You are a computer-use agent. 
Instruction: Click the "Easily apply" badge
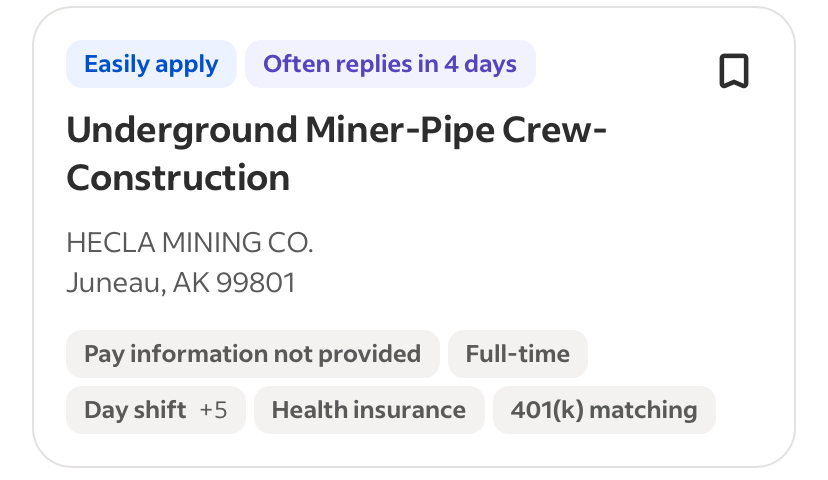(x=151, y=65)
